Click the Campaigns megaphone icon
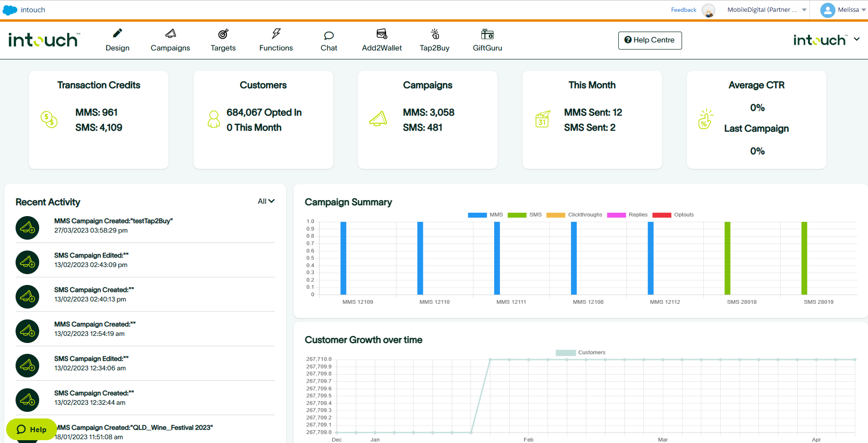 coord(170,33)
